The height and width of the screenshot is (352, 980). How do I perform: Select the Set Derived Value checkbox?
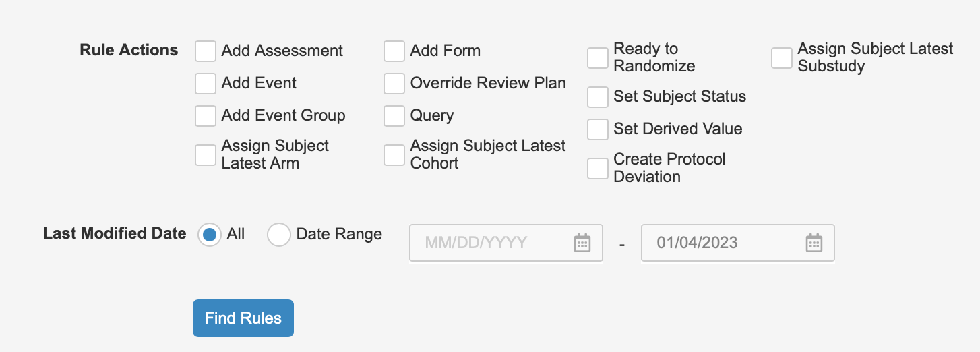(598, 129)
